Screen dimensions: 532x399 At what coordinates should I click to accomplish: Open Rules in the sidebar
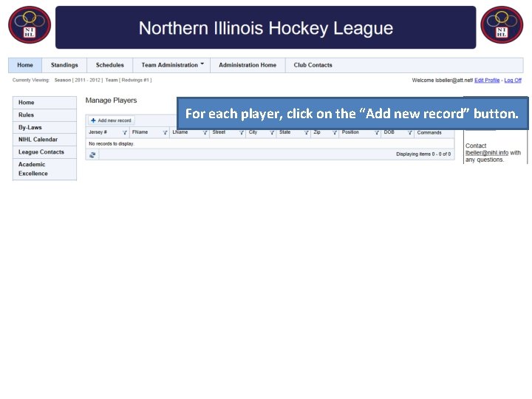coord(44,115)
